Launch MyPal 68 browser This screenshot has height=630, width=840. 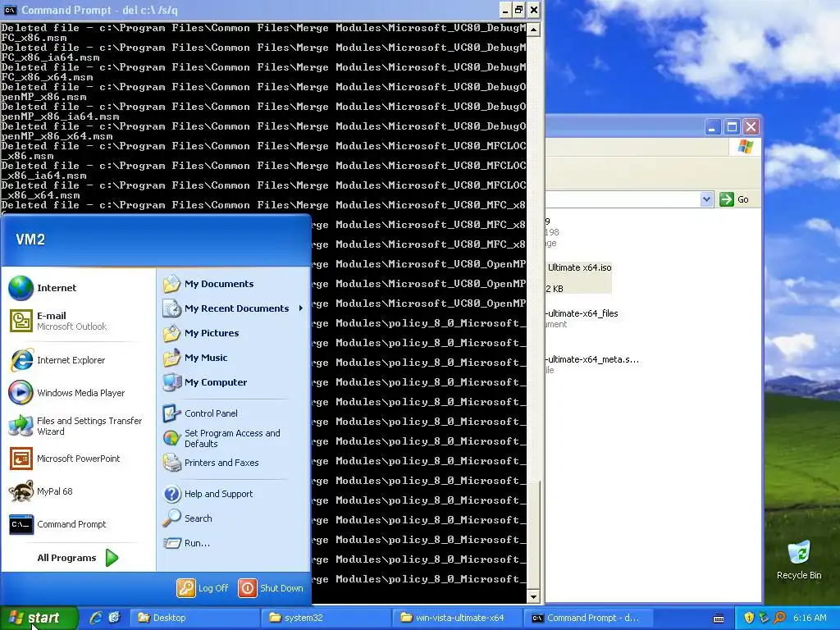coord(41,491)
